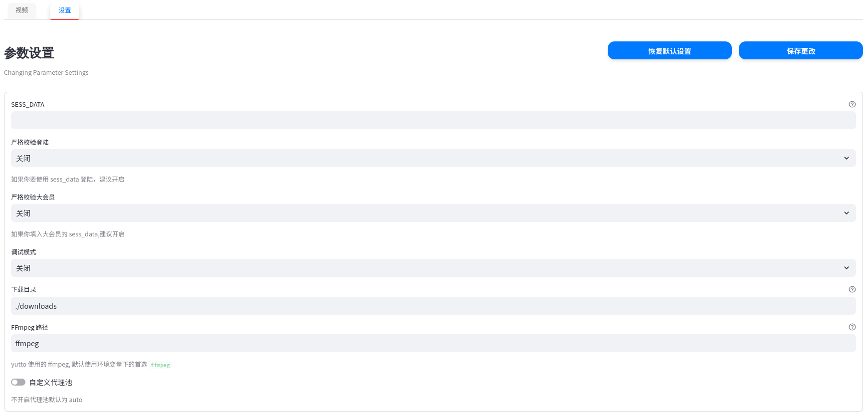Select the 设置 tab

click(x=65, y=10)
